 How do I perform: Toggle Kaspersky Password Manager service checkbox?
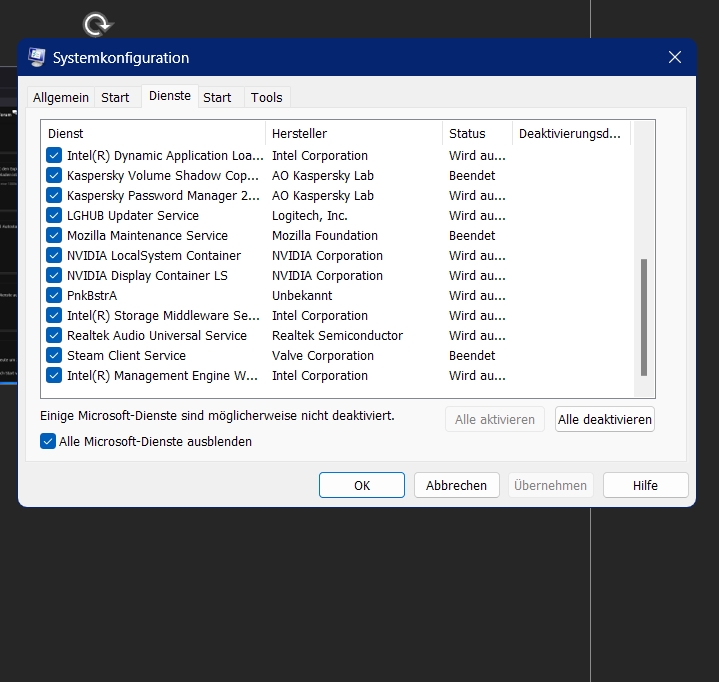[x=54, y=195]
